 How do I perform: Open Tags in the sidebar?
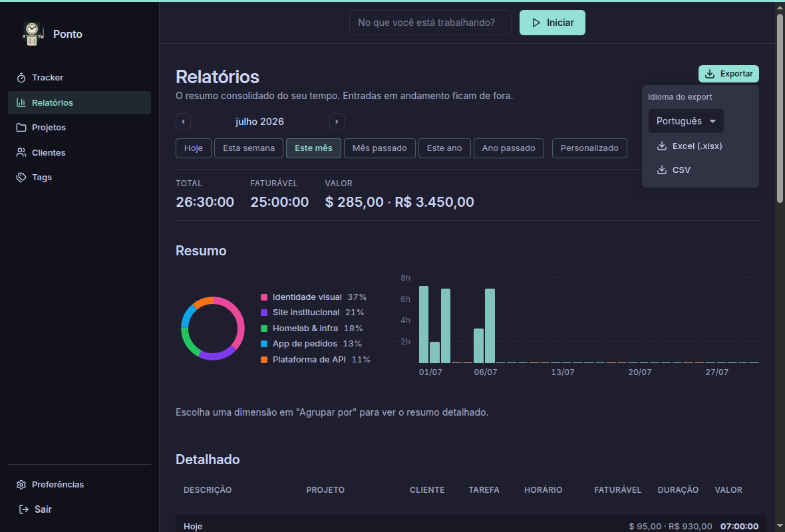tap(79, 177)
